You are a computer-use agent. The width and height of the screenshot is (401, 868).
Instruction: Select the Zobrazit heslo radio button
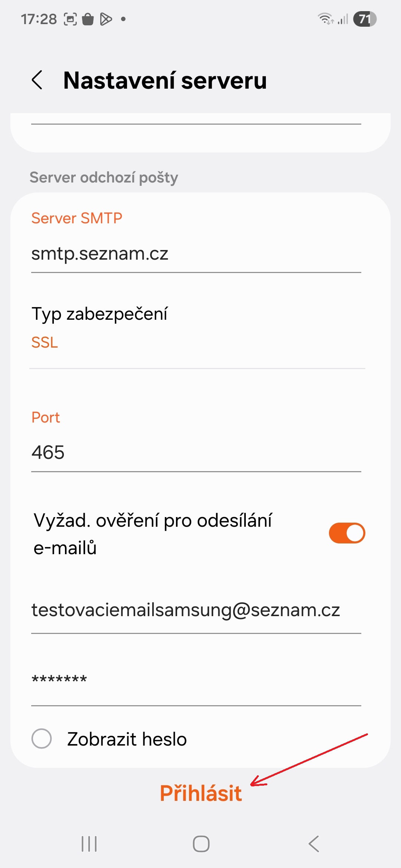click(42, 739)
